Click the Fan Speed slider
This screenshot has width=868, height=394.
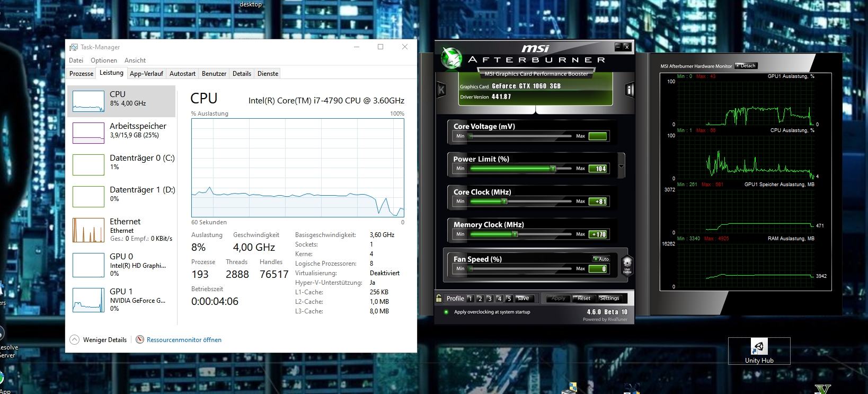[520, 269]
